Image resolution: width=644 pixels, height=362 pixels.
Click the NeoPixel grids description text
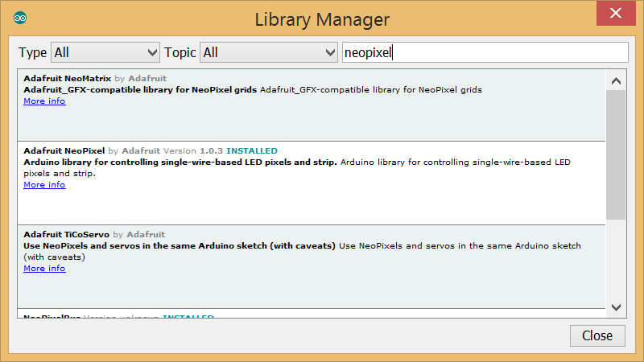click(253, 90)
